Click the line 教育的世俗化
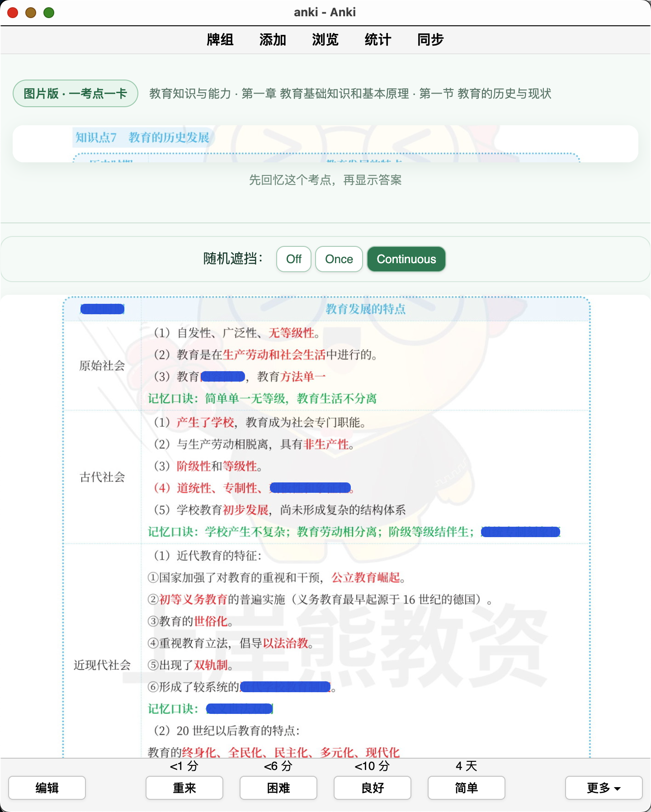This screenshot has height=812, width=651. click(x=190, y=622)
